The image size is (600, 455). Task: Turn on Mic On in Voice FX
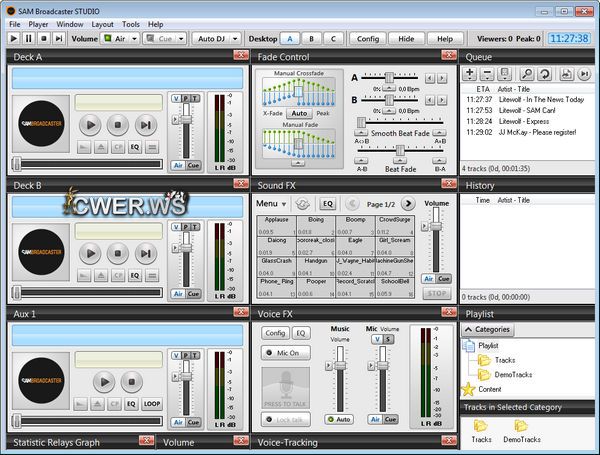coord(285,353)
